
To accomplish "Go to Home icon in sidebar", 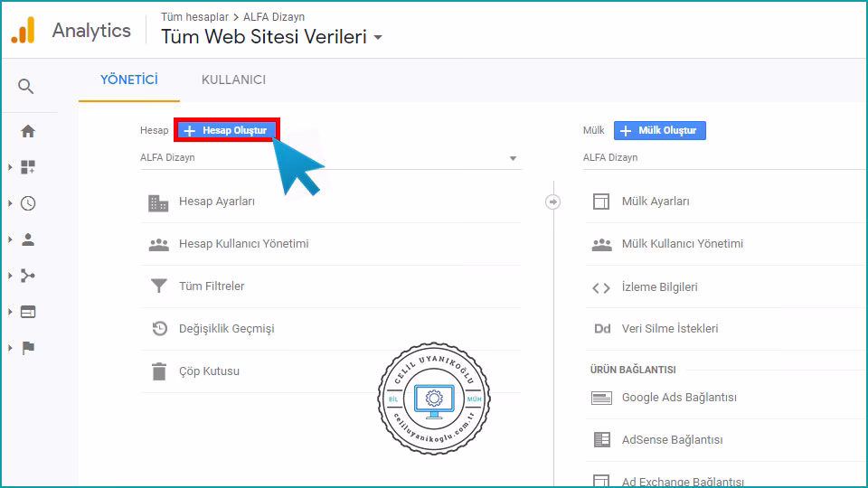I will [x=28, y=131].
